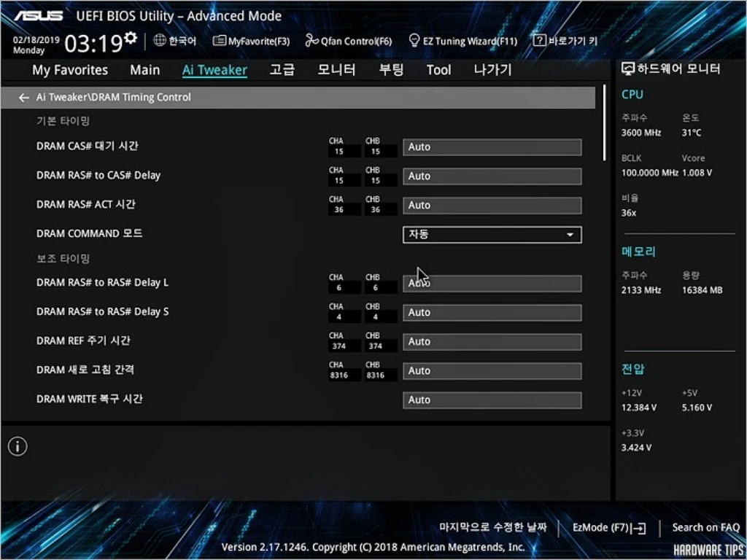Click the hotkey question mark icon
Viewport: 747px width, 560px height.
point(539,41)
